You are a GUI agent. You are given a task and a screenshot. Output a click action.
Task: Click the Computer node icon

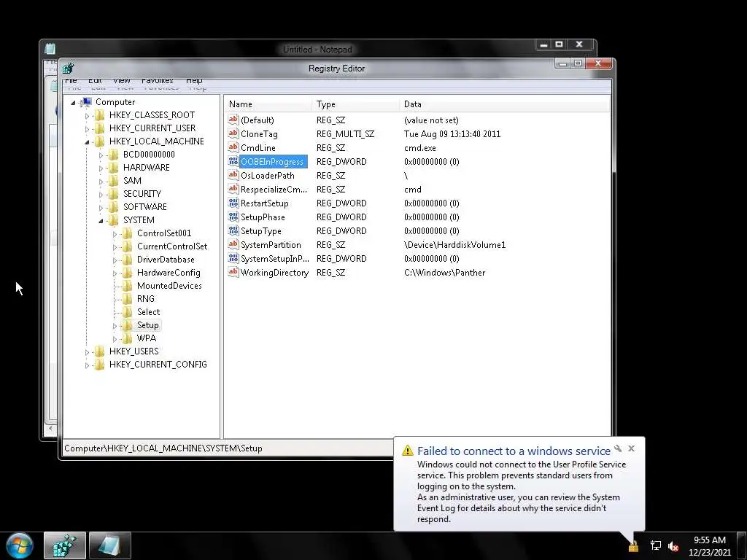click(x=86, y=102)
